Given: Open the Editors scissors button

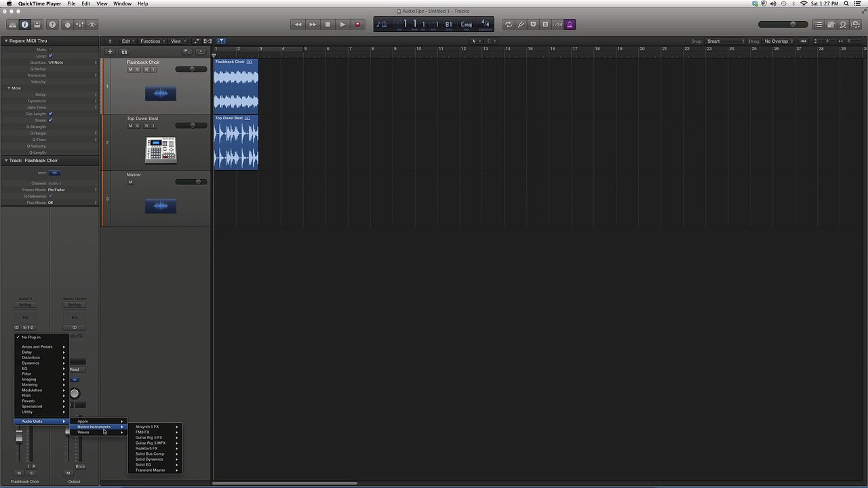Looking at the screenshot, I should 92,24.
